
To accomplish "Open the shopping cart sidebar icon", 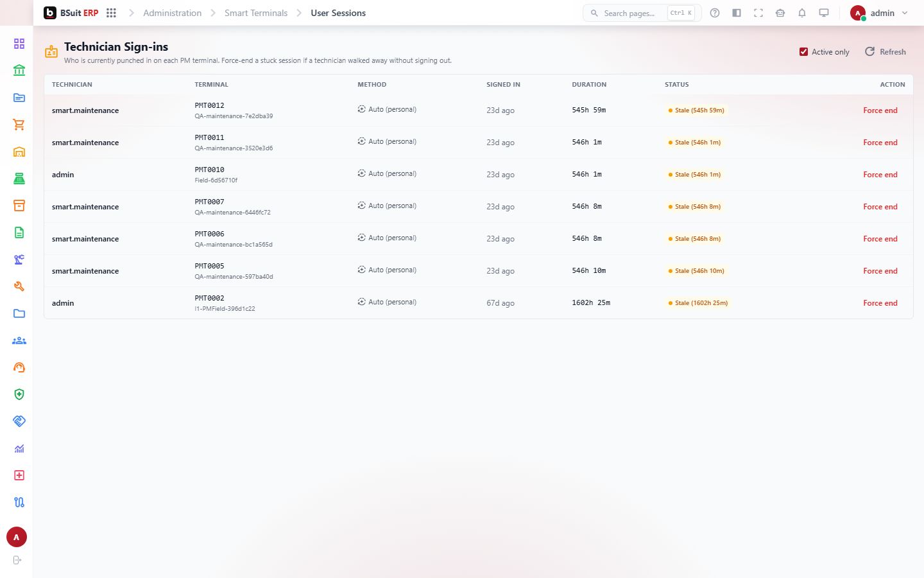I will tap(19, 125).
